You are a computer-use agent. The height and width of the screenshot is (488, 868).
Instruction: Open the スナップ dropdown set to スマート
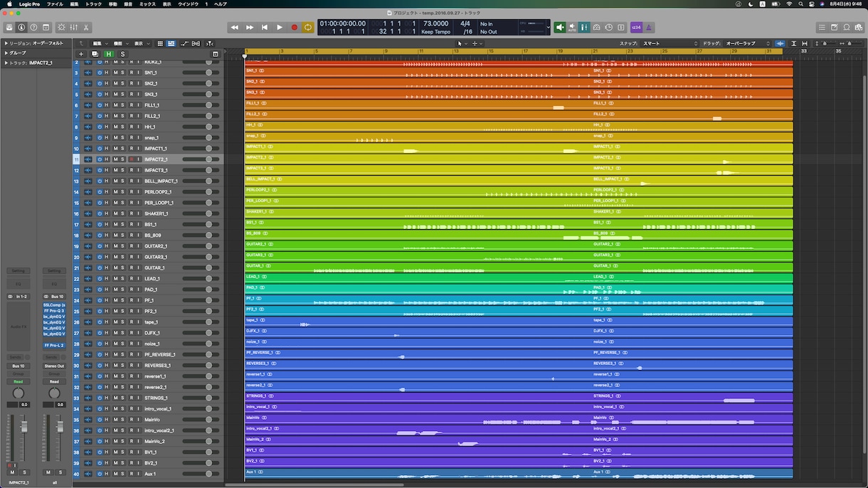pyautogui.click(x=670, y=43)
